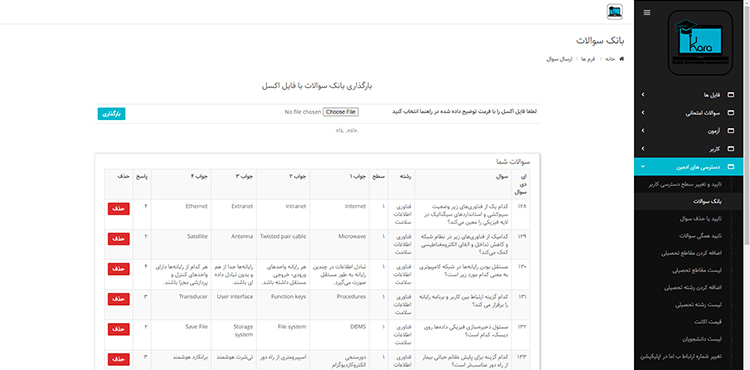Delete question 129 with its حذف button
This screenshot has width=750, height=370.
[119, 238]
